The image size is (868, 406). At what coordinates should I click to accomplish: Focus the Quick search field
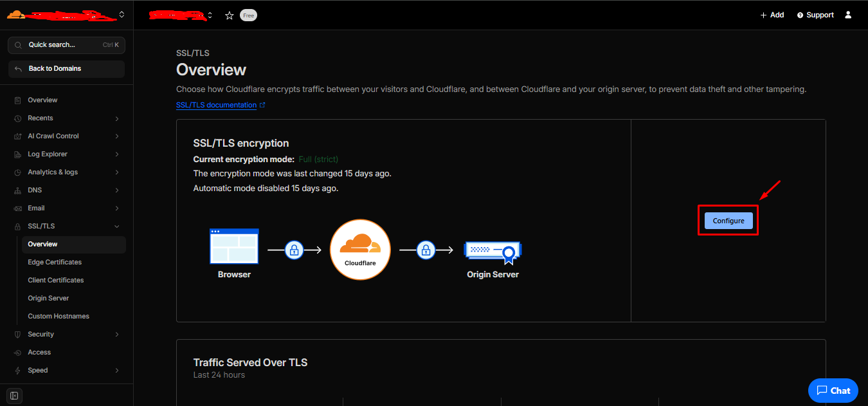click(67, 45)
